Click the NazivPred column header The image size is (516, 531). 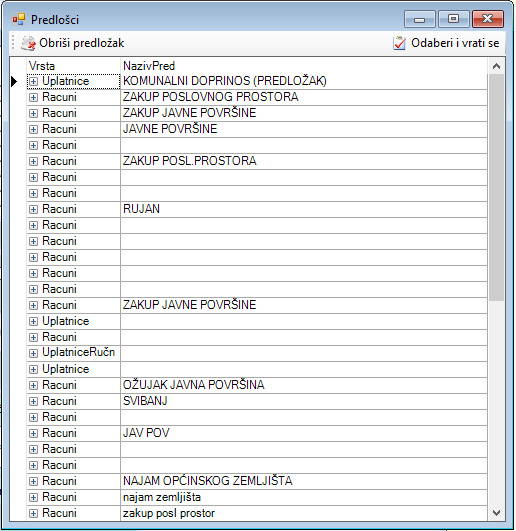[304, 66]
